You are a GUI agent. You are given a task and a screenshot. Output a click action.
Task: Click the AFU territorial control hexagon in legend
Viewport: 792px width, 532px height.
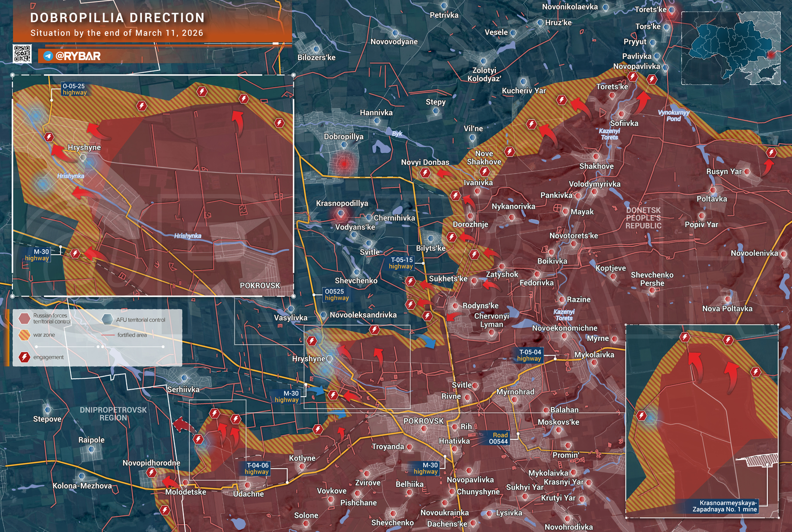click(107, 319)
